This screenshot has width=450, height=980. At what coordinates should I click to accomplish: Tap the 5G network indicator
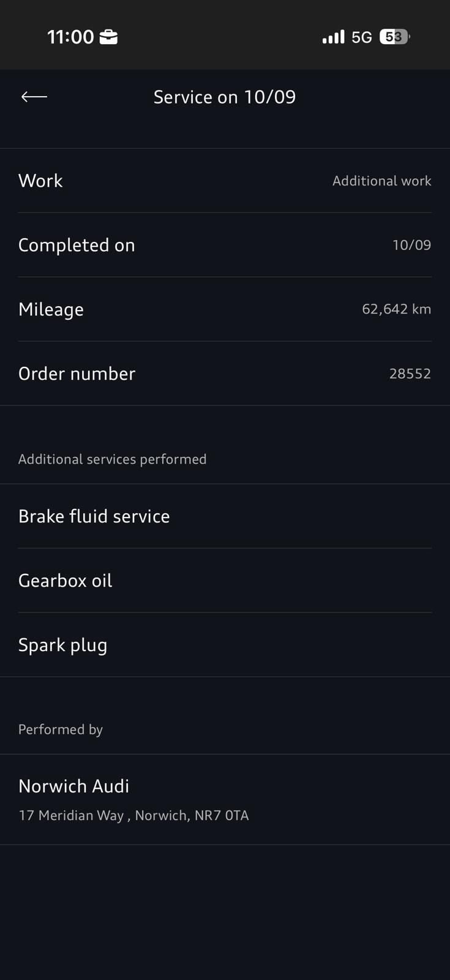coord(362,37)
